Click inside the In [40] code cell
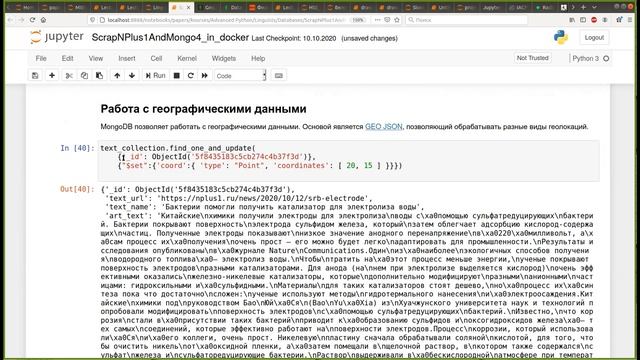 coord(348,160)
